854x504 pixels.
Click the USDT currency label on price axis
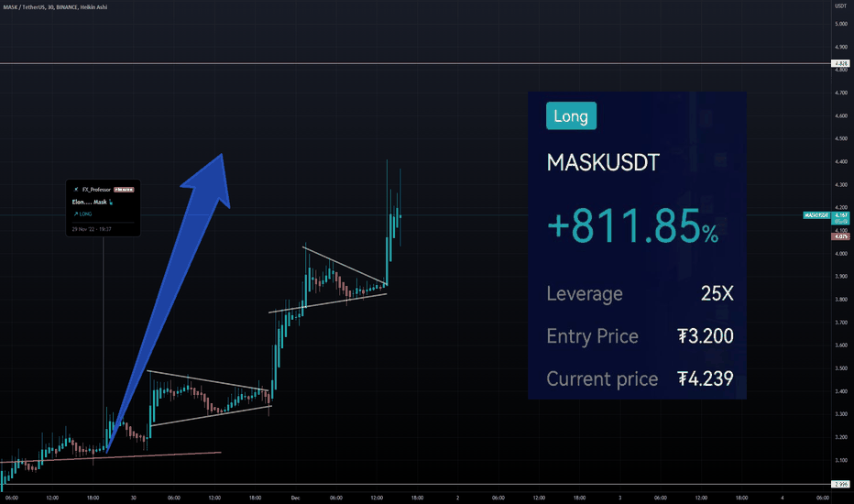coord(841,6)
